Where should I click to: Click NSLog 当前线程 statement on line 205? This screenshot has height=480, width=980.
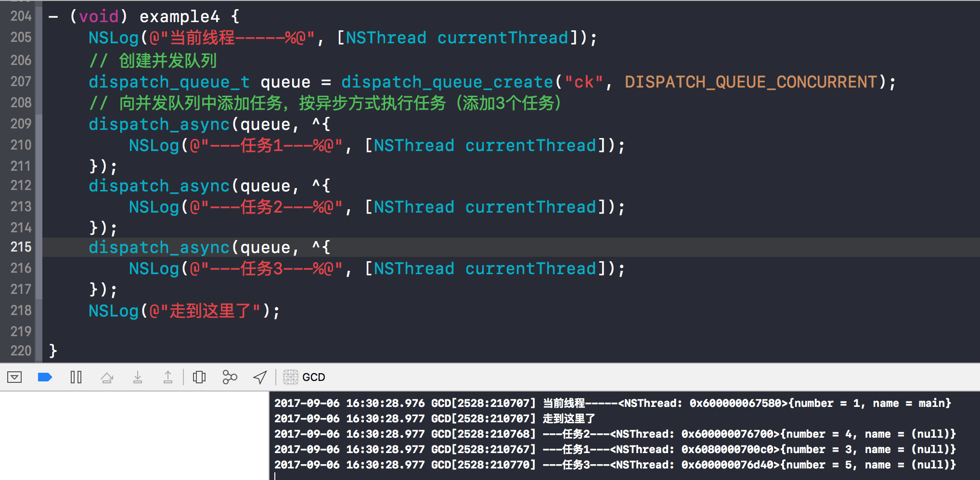pos(343,38)
